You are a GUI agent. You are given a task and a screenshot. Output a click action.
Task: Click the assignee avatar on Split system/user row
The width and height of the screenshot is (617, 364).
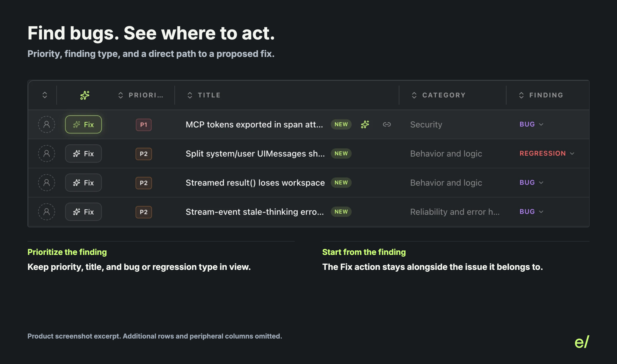pos(46,154)
